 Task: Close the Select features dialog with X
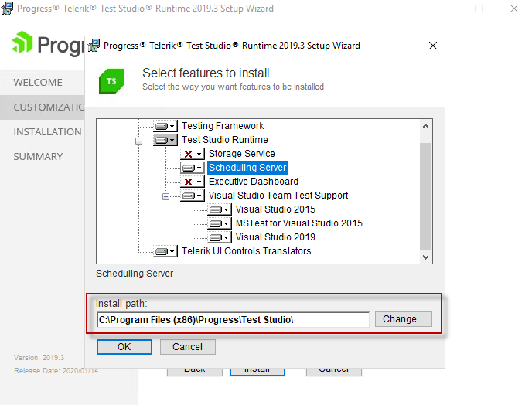click(432, 46)
